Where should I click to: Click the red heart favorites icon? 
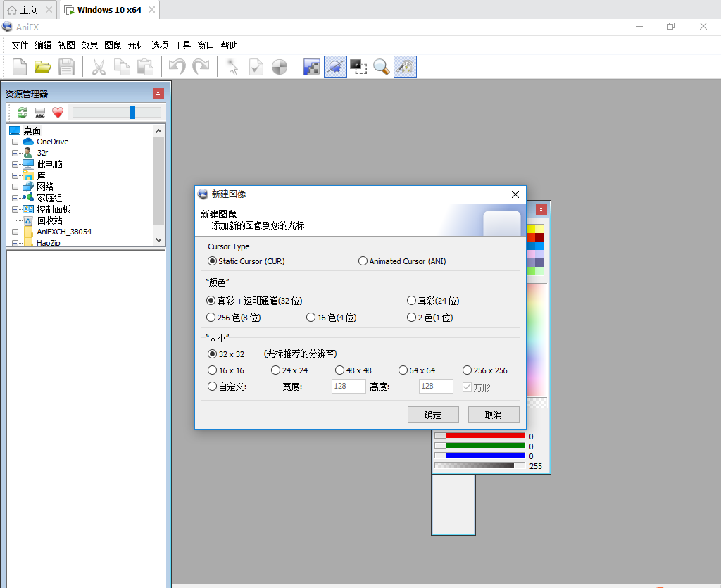coord(58,112)
